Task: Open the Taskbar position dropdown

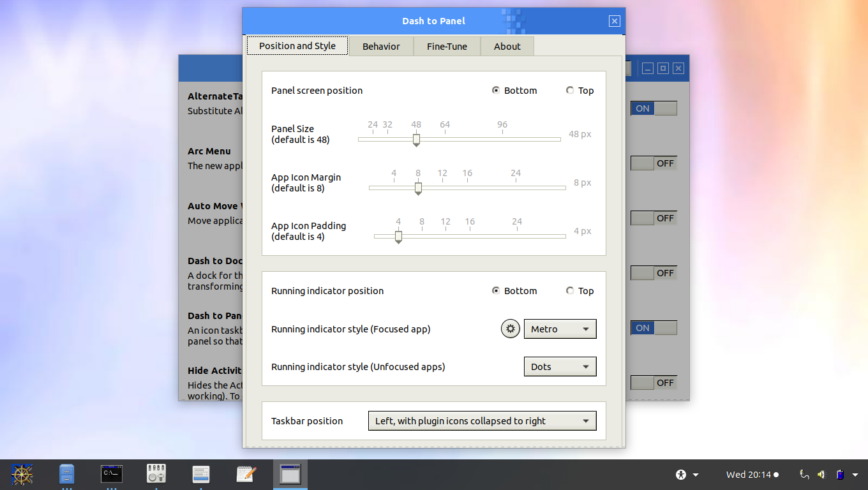Action: point(482,421)
